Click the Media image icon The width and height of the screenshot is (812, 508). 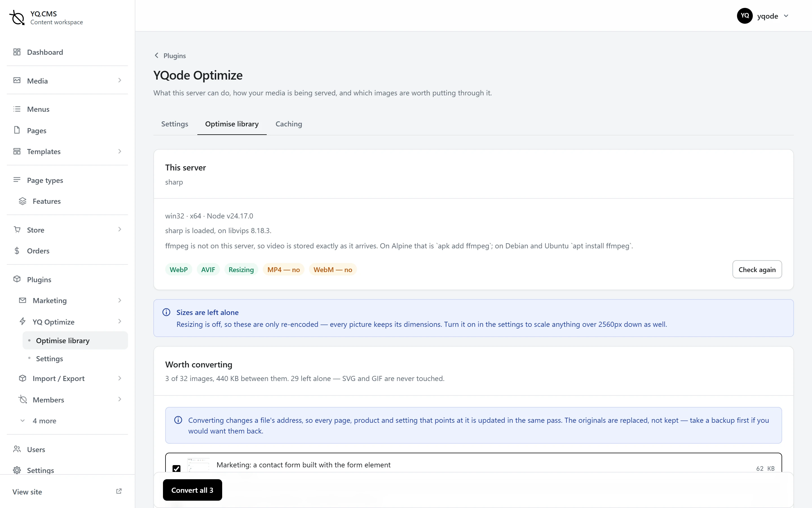point(17,81)
